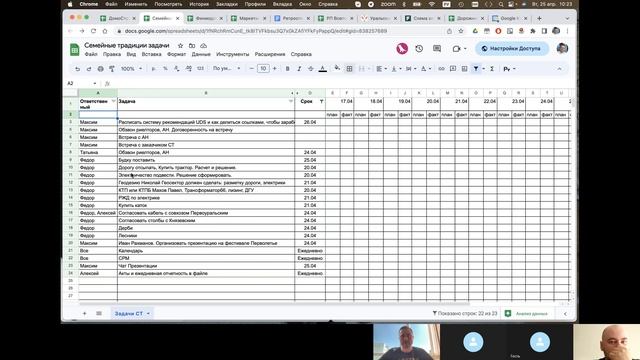Collapse the side panel arrow at bottom right
640x360 pixels.
click(565, 313)
